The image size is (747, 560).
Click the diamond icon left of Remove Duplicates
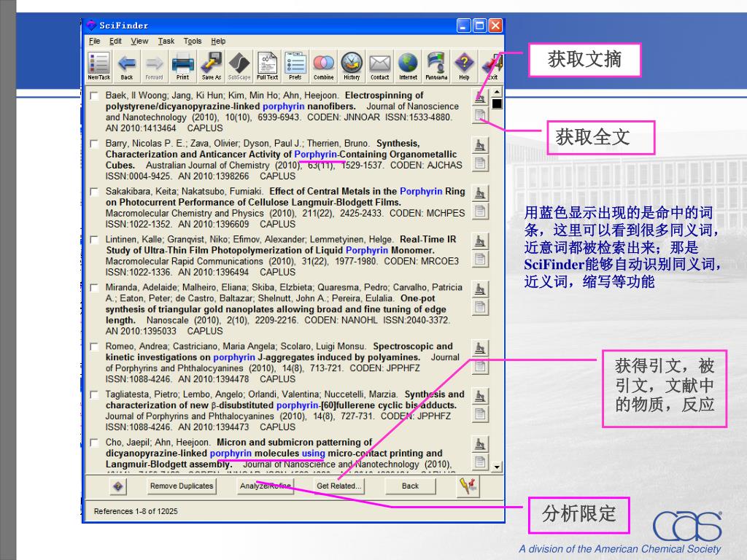coord(118,486)
